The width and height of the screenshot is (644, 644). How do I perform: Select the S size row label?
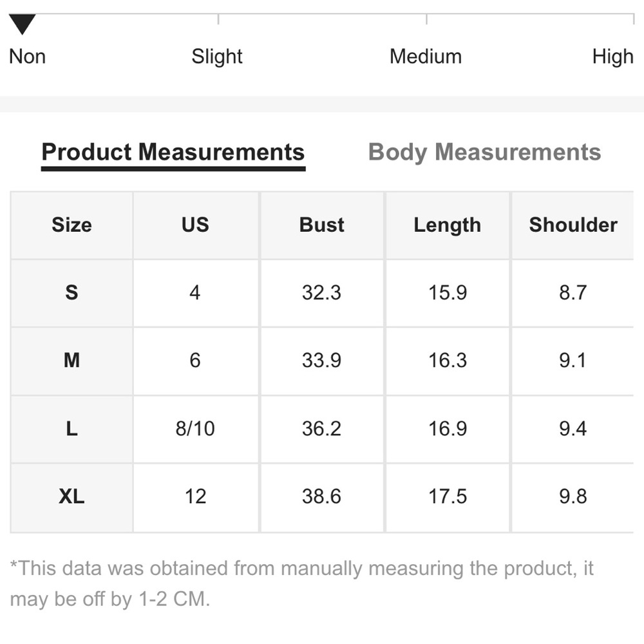[x=71, y=293]
